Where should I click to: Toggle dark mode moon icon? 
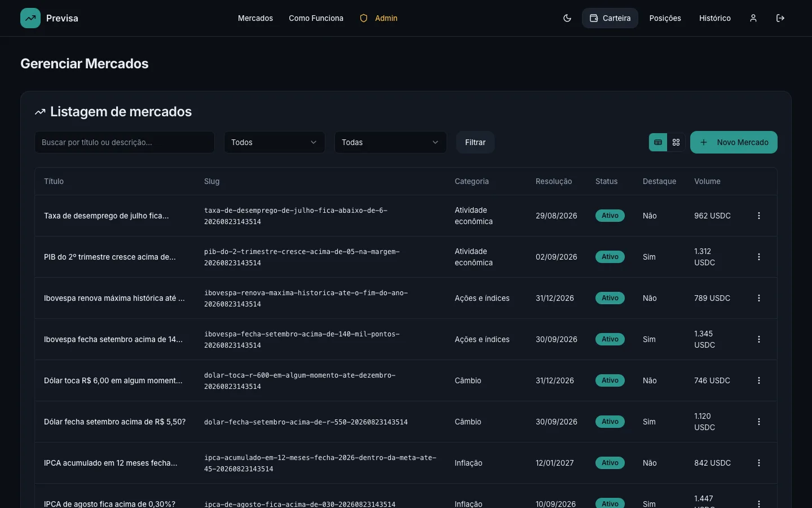click(x=567, y=18)
